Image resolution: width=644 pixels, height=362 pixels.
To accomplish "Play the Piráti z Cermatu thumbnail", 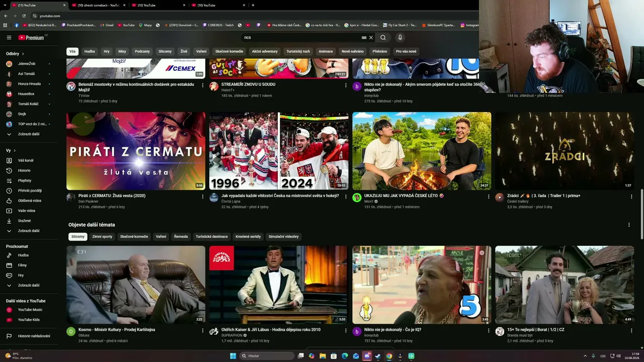I will [136, 151].
